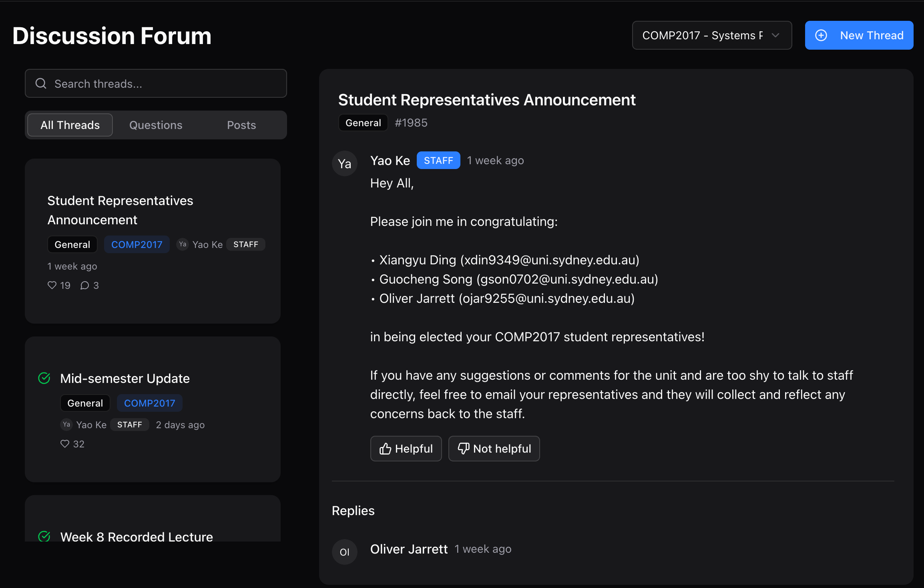The image size is (924, 588).
Task: Open the Mid-semester Update thread
Action: tap(125, 378)
